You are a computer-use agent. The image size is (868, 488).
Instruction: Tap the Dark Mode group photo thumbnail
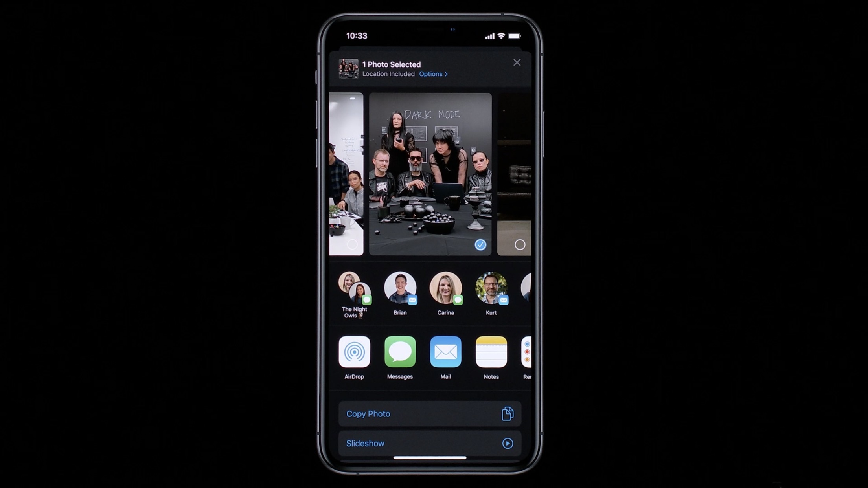coord(430,173)
